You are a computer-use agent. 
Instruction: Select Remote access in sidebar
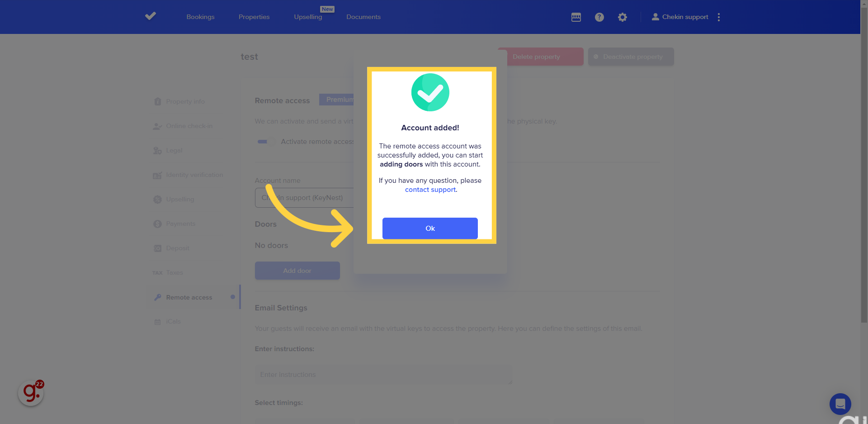click(189, 297)
